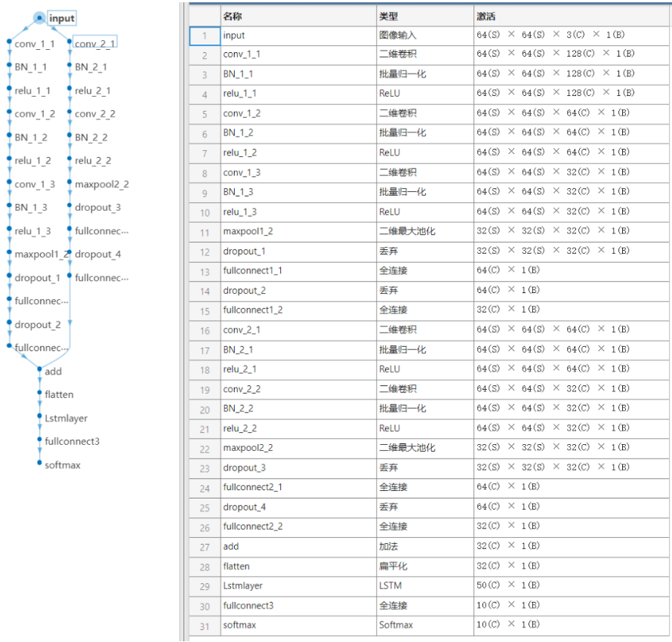Click the Lstmlayer node in the graph
This screenshot has height=642, width=672.
point(66,418)
